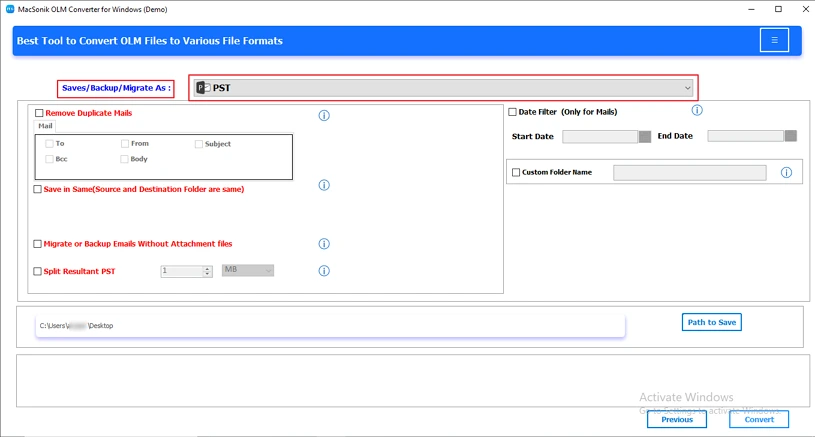Click the Path to Save button
Screen dimensions: 815x437
tap(712, 322)
